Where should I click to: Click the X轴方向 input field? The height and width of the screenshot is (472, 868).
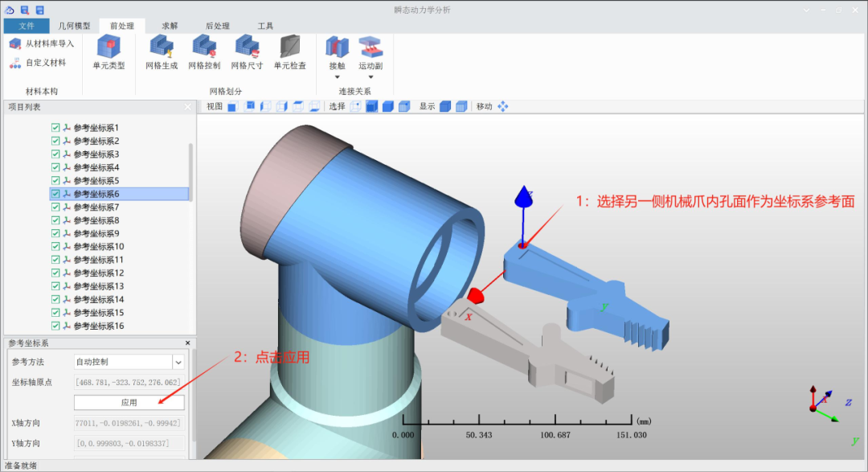pyautogui.click(x=129, y=423)
